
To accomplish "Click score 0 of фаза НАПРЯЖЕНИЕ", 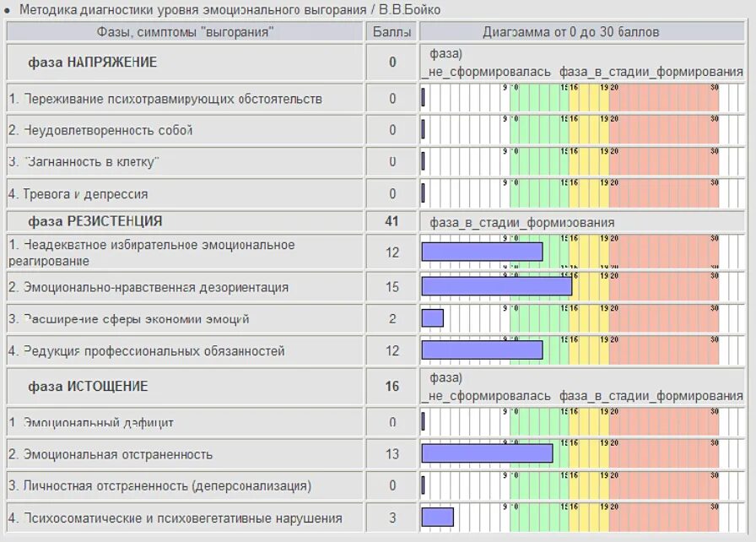I will point(391,62).
